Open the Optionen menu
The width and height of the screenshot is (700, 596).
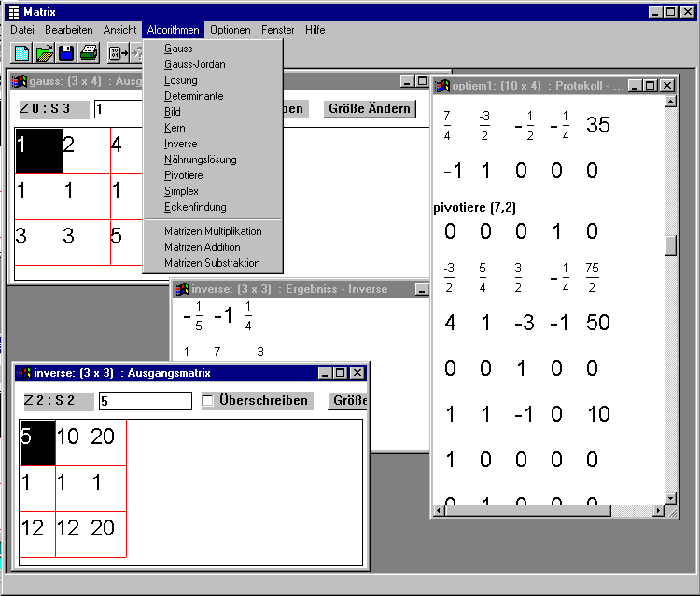tap(230, 30)
